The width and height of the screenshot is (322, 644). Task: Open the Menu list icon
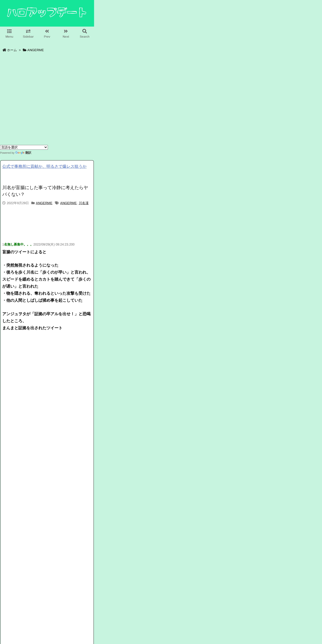9,31
